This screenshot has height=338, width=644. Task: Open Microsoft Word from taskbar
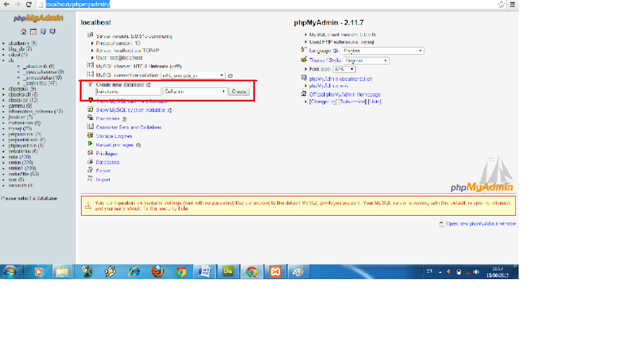204,271
